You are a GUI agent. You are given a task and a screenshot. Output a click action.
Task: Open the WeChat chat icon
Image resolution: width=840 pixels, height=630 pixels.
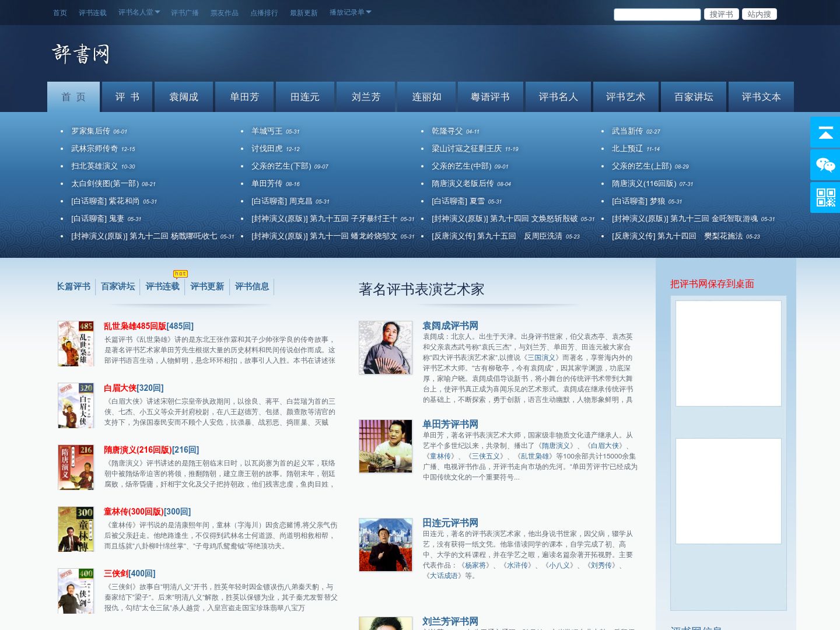[825, 165]
